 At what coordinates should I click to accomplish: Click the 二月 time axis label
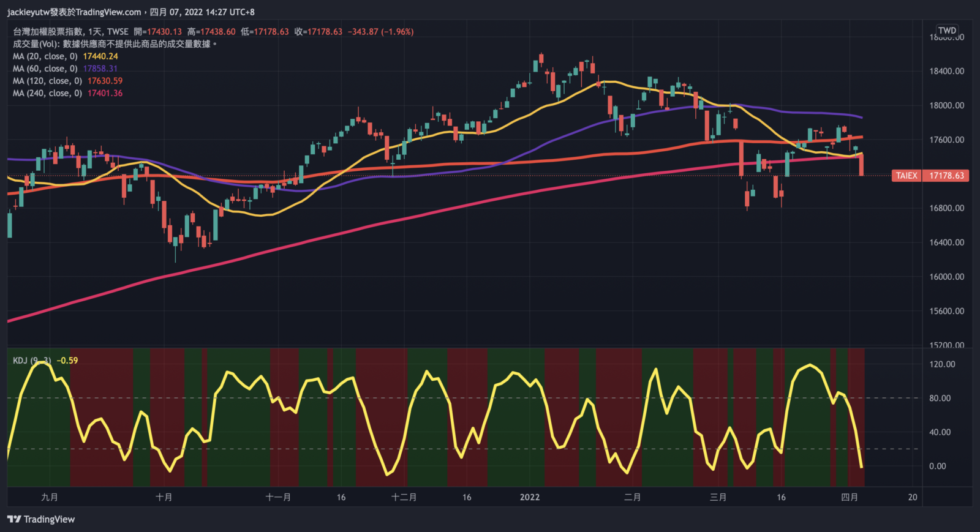pos(633,497)
